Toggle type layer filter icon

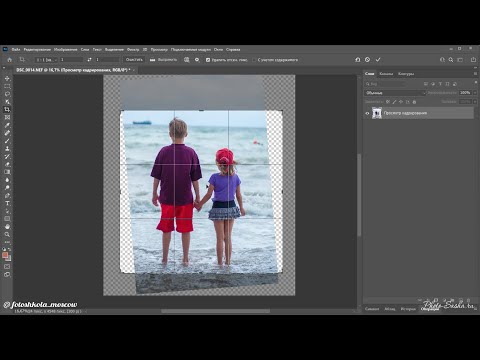click(440, 84)
